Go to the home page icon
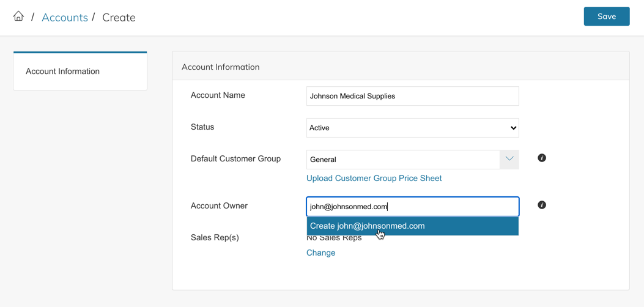 [18, 17]
